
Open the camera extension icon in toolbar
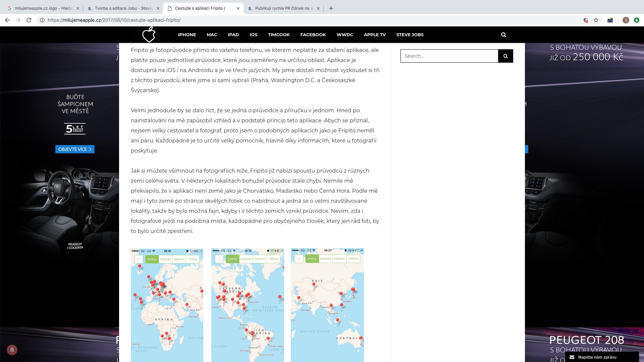coord(610,20)
